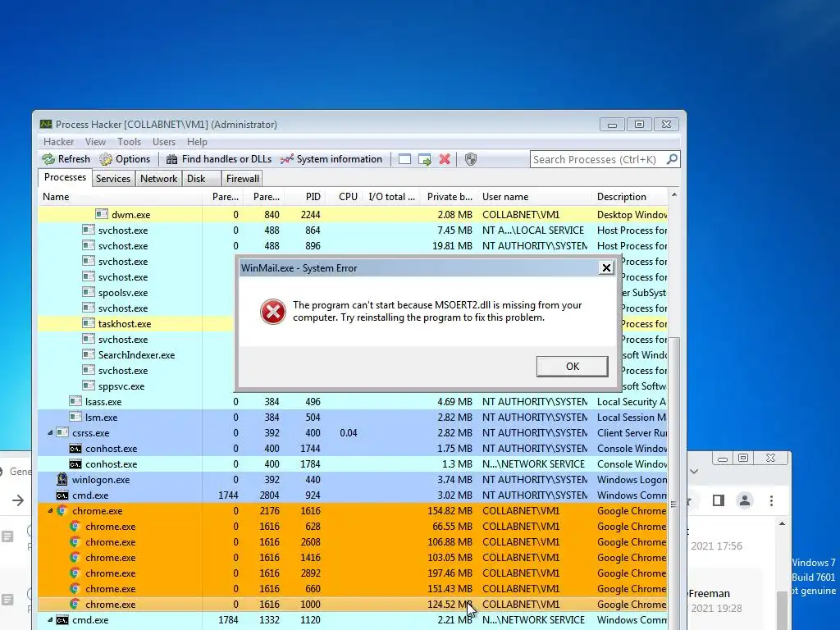Select the SearchIndexer.exe process

click(136, 355)
